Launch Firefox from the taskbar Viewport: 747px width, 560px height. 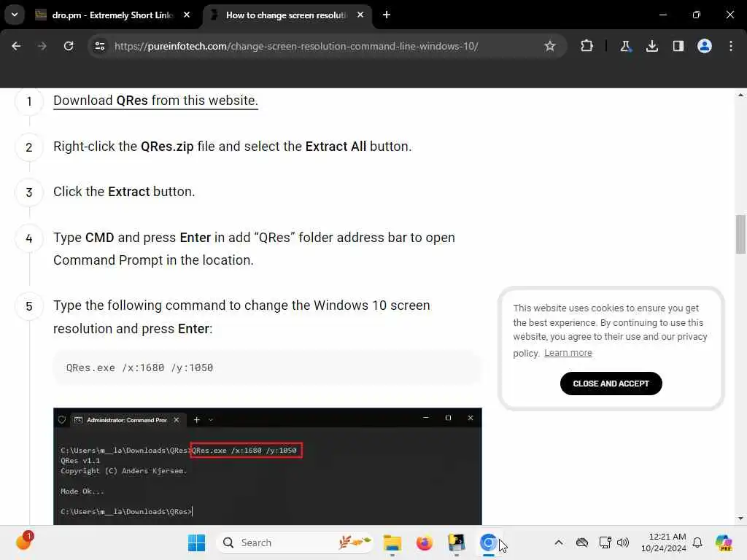424,542
